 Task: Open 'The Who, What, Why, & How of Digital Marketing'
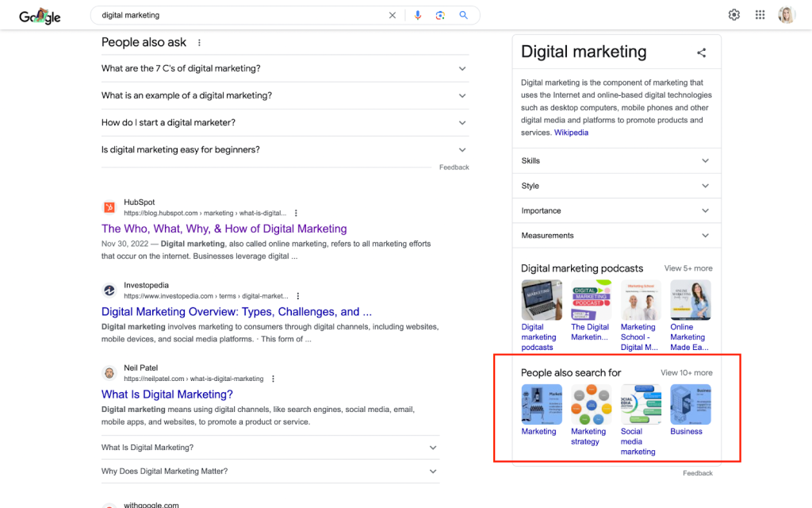tap(224, 229)
